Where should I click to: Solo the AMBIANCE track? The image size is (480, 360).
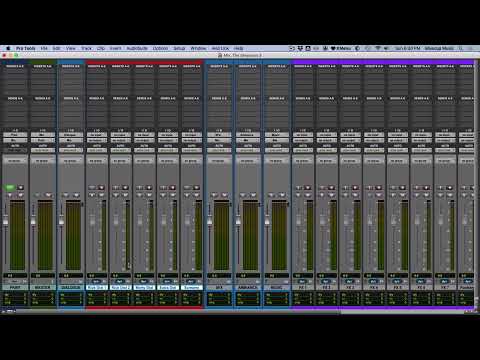pos(242,195)
